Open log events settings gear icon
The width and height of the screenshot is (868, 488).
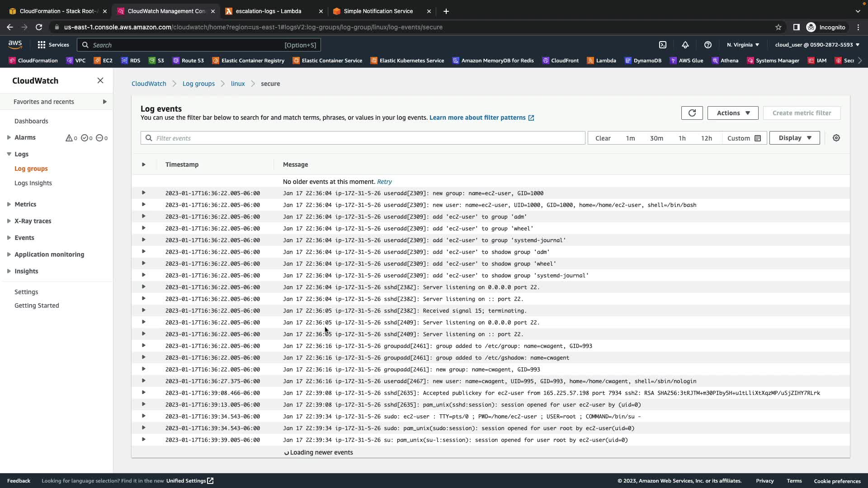point(836,138)
